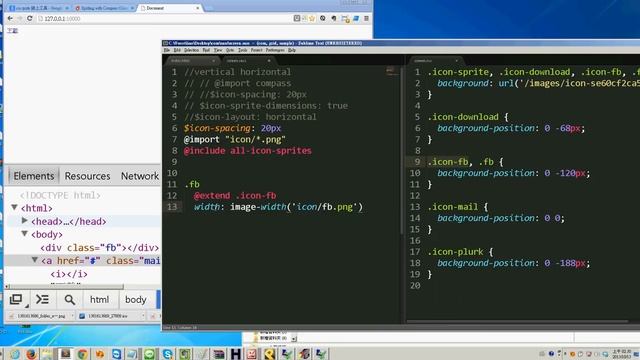The image size is (640, 360).
Task: Select body in the DevTools breadcrumb
Action: [136, 300]
